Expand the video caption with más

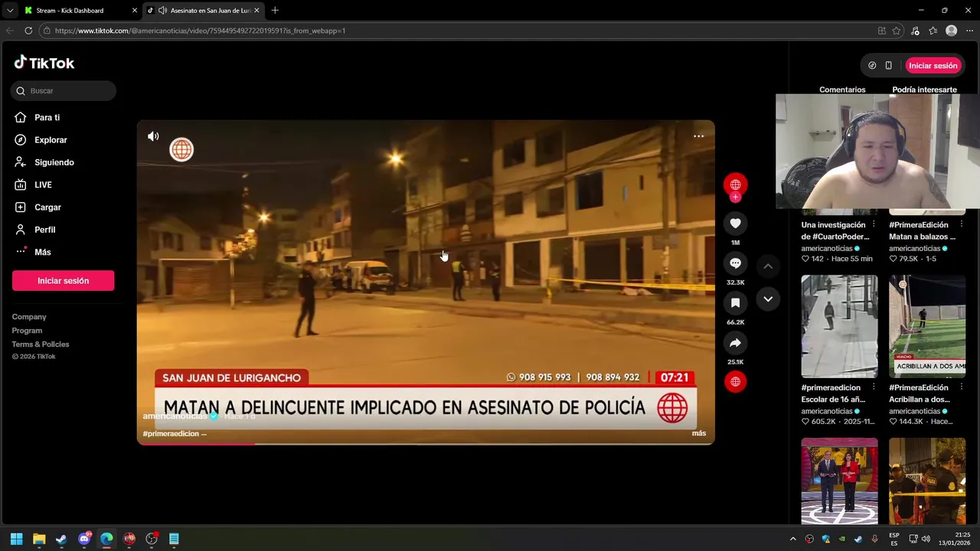click(699, 433)
